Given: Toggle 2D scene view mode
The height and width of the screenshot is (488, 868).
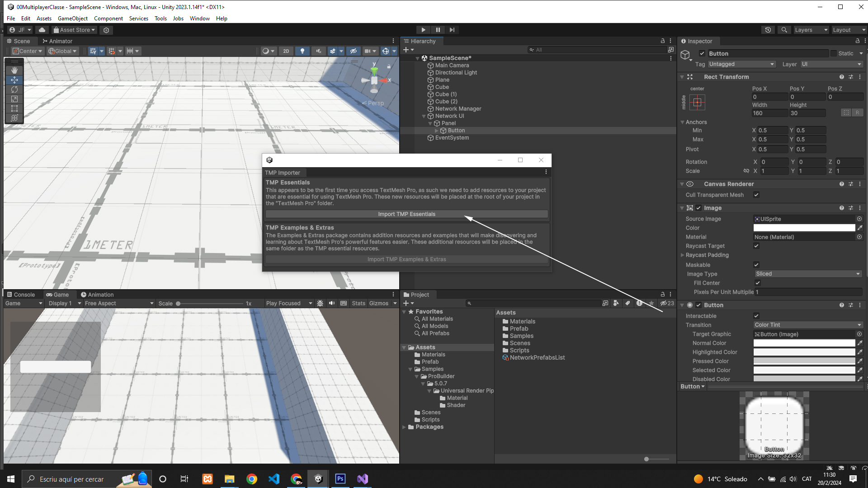Looking at the screenshot, I should pos(286,51).
